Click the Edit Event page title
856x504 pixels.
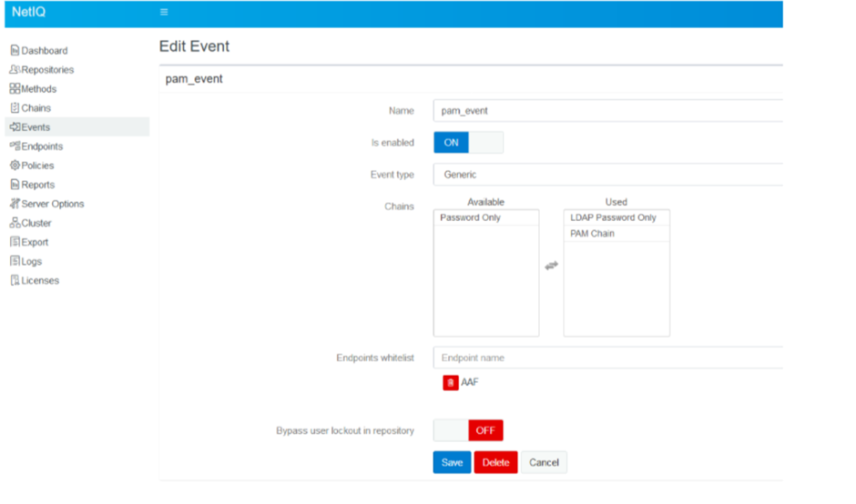tap(194, 46)
